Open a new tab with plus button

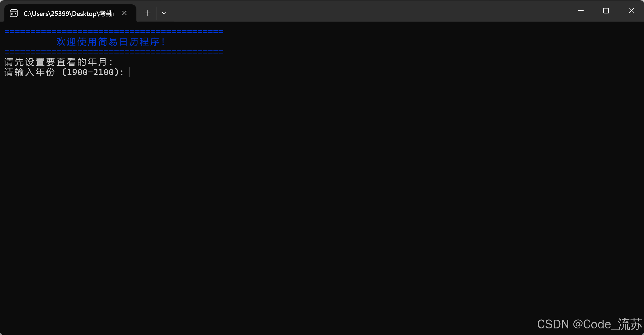(148, 13)
